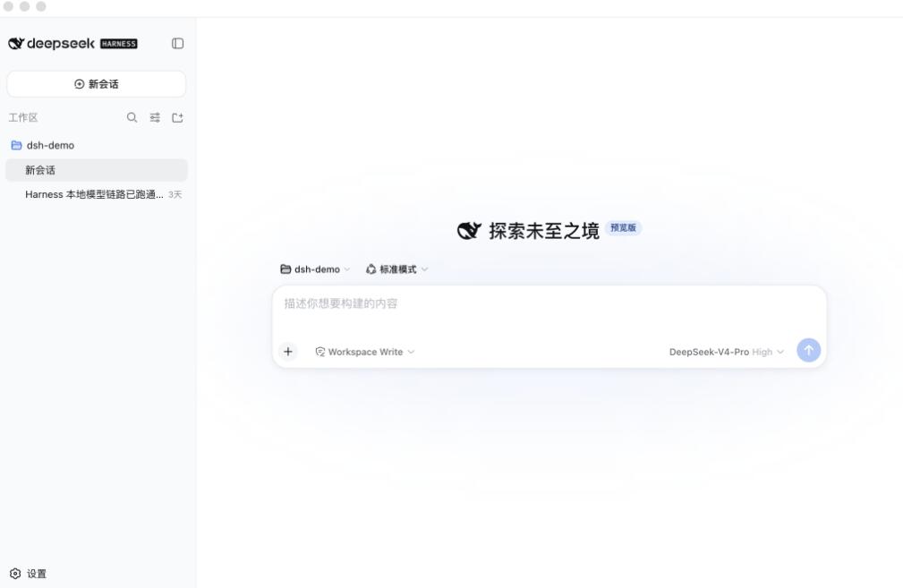Click the dsh-demo folder icon in sidebar
This screenshot has width=903, height=588.
coord(17,145)
